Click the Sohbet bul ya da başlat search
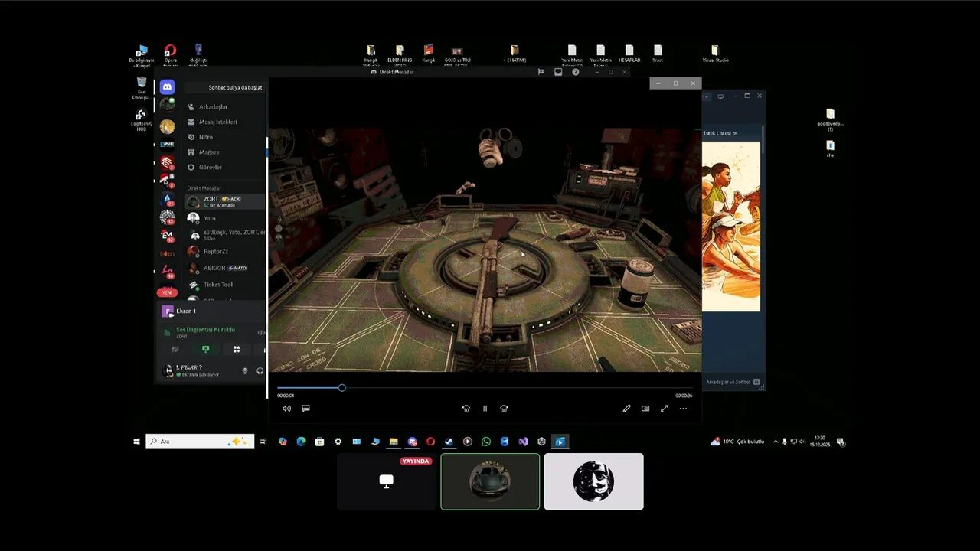The image size is (980, 551). (226, 87)
